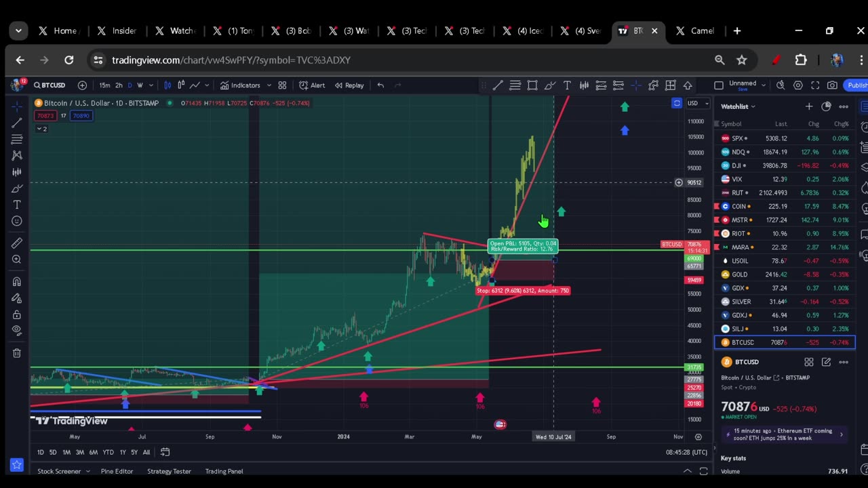Open the Watchlist name dropdown
Screen dimensions: 868x488
click(x=738, y=106)
